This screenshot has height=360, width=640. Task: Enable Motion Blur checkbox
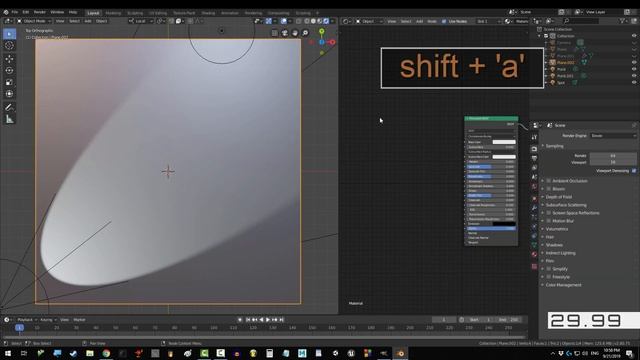(x=549, y=221)
